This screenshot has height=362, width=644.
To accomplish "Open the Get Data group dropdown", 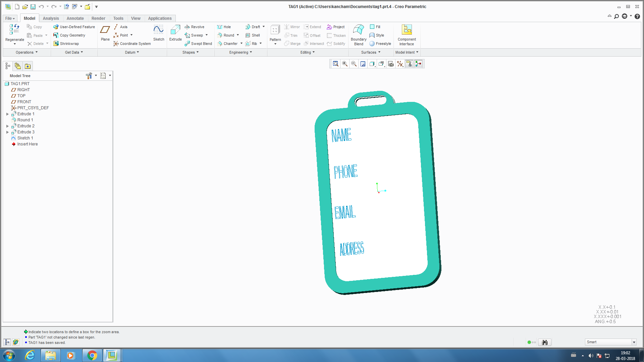I will (74, 52).
